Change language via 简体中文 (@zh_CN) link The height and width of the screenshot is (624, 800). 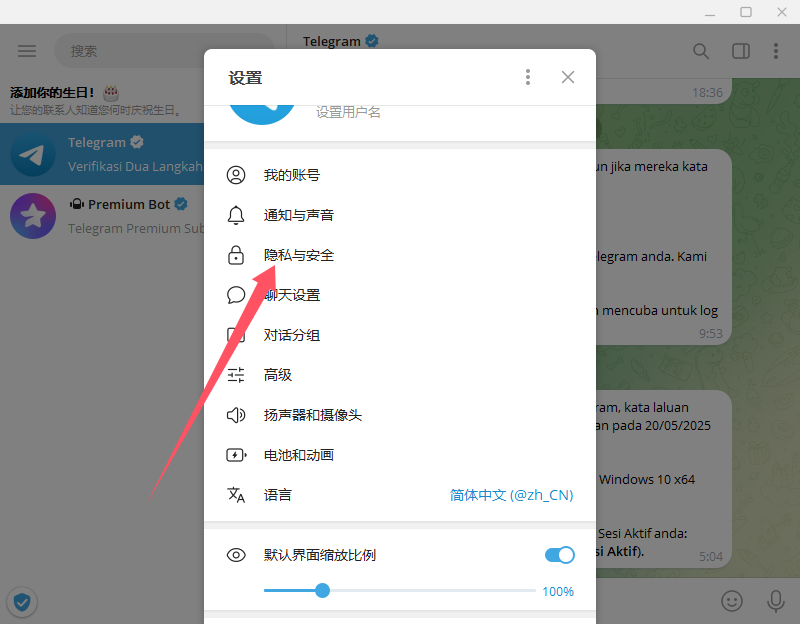pos(511,495)
